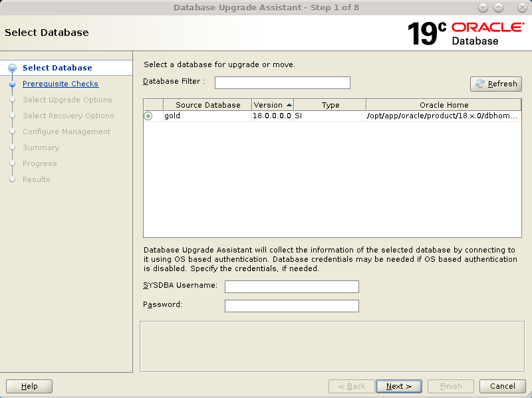Click the blue Select Database step bullet
This screenshot has height=398, width=532.
[x=12, y=67]
